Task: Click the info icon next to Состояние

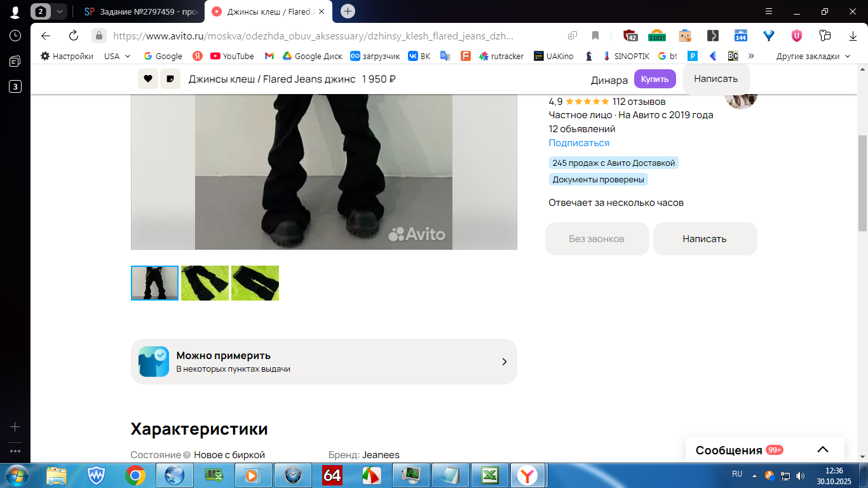Action: coord(187,455)
